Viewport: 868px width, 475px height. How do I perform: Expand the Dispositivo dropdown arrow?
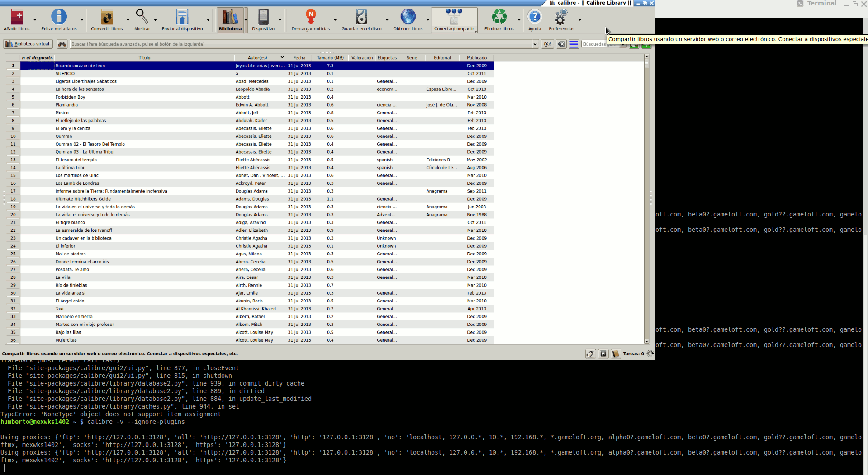[280, 20]
